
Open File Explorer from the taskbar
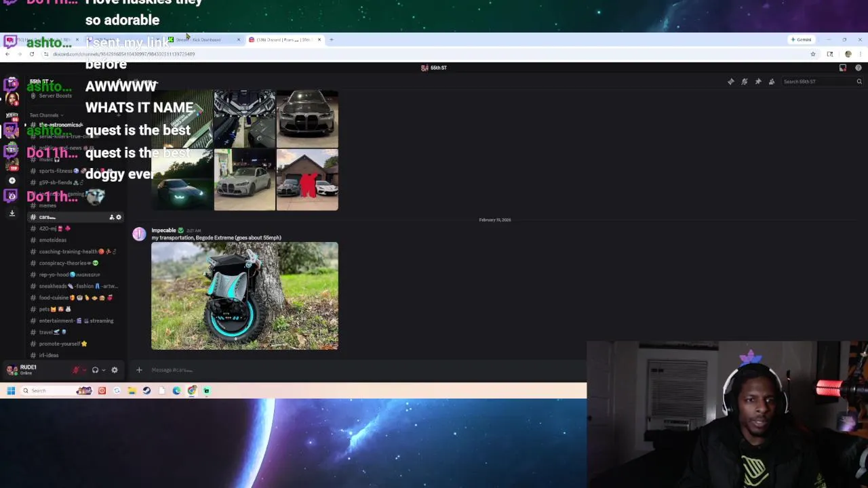click(132, 390)
